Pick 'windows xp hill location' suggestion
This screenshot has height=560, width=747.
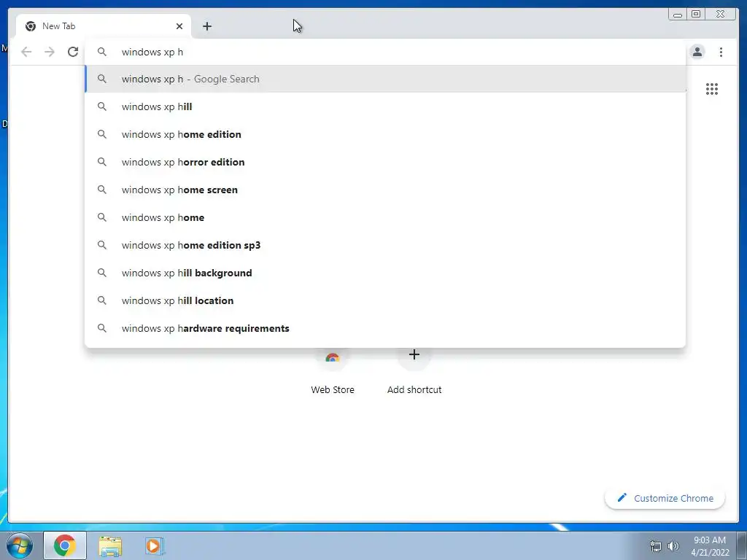point(385,300)
